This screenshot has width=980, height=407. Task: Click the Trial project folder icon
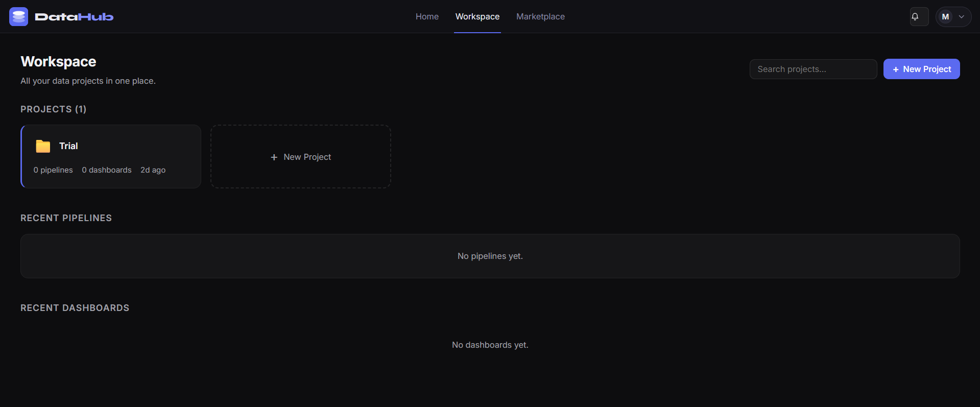[43, 146]
